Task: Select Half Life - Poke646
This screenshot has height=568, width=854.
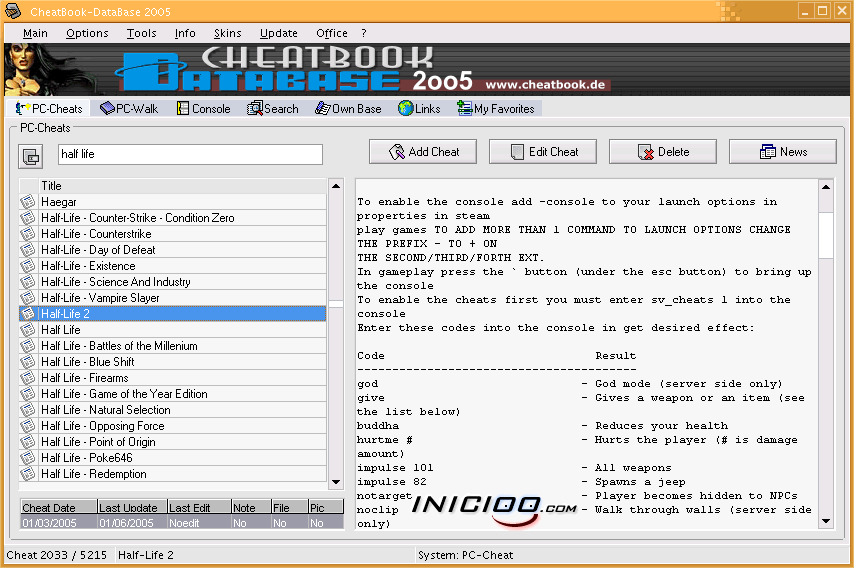Action: click(x=182, y=458)
